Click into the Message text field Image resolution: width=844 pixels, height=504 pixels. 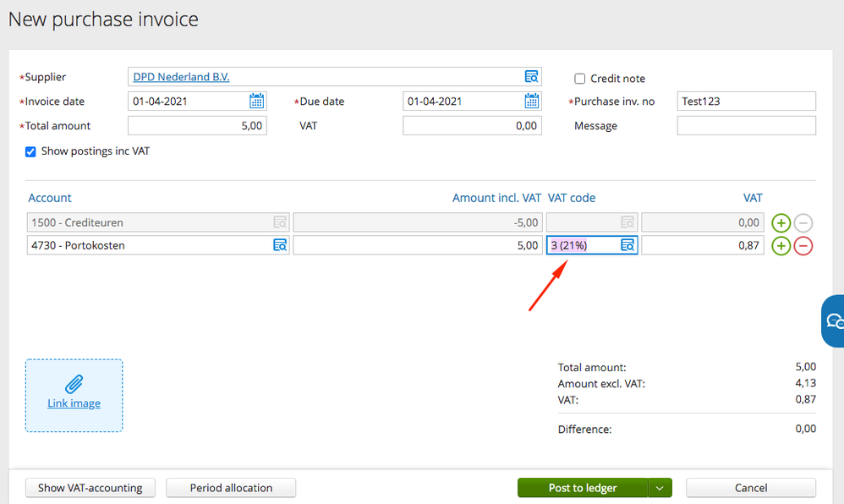746,126
